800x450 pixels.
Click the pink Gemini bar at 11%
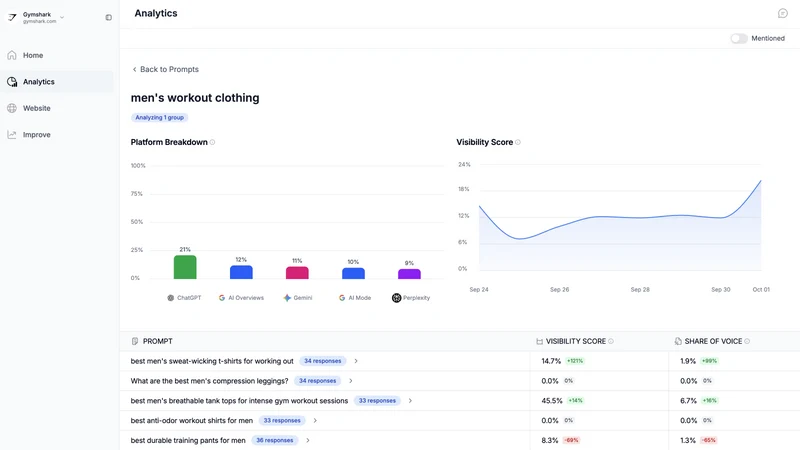point(297,272)
